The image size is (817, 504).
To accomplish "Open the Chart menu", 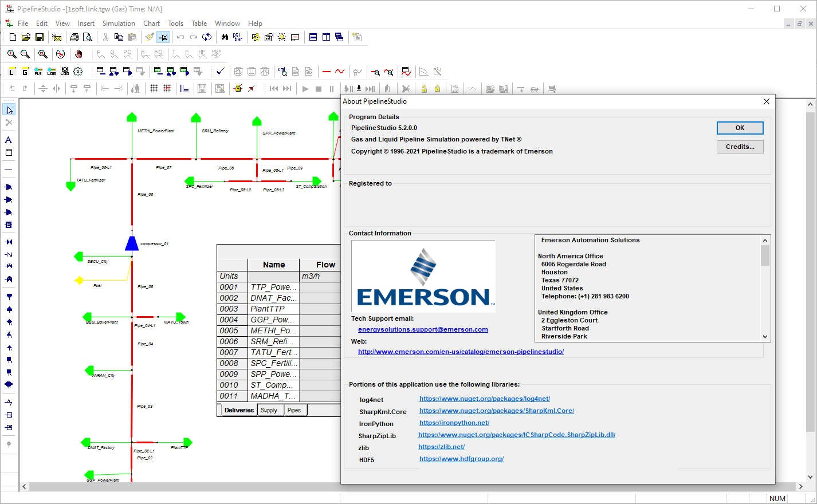I will click(x=151, y=23).
